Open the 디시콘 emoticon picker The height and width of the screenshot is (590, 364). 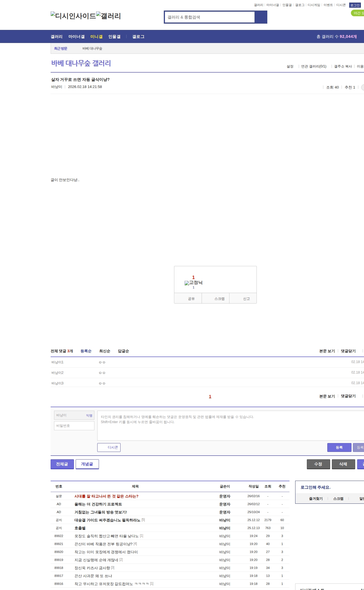click(109, 447)
